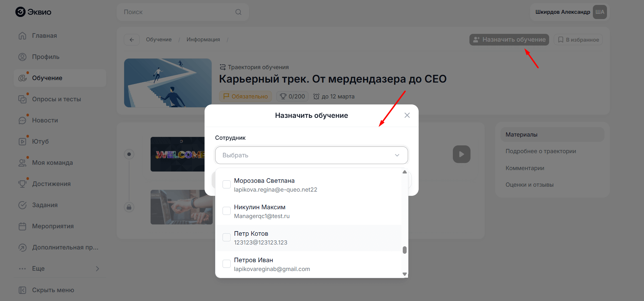Click the Назначить обучение button
Screen dimensions: 644x301
tap(509, 40)
